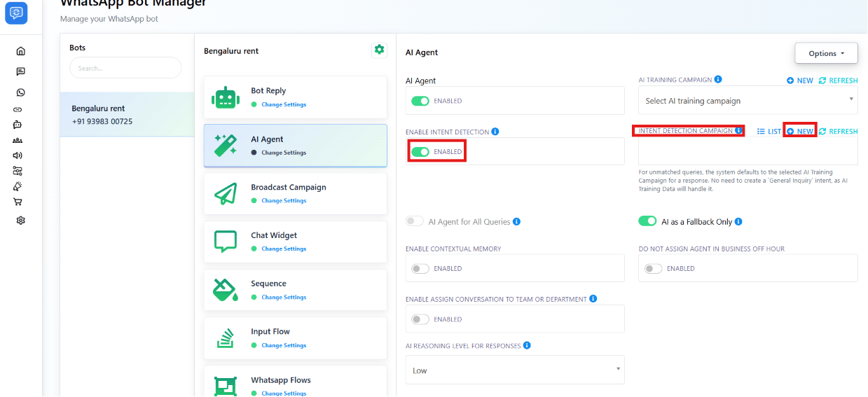Click NEW link for AI Training Campaign
This screenshot has width=868, height=397.
800,81
